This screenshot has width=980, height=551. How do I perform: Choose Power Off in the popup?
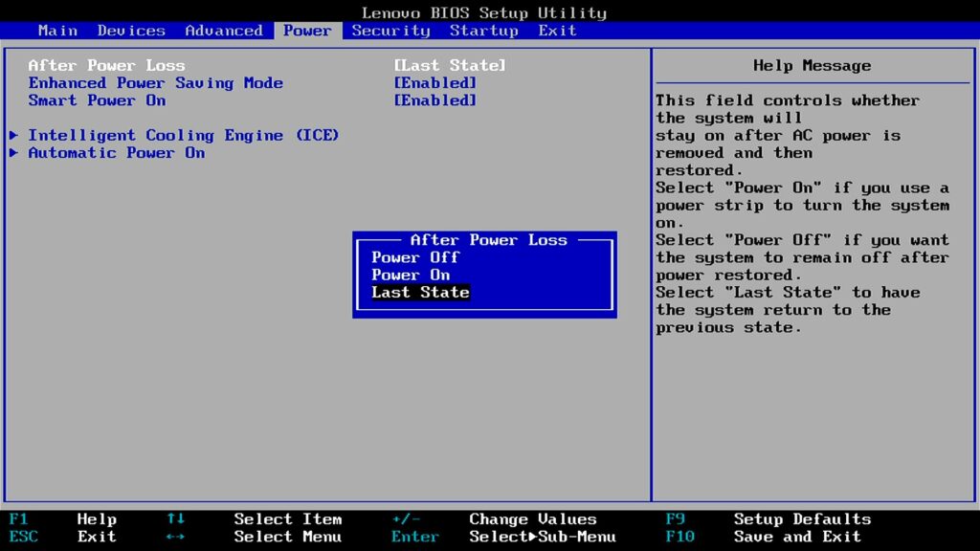tap(415, 257)
